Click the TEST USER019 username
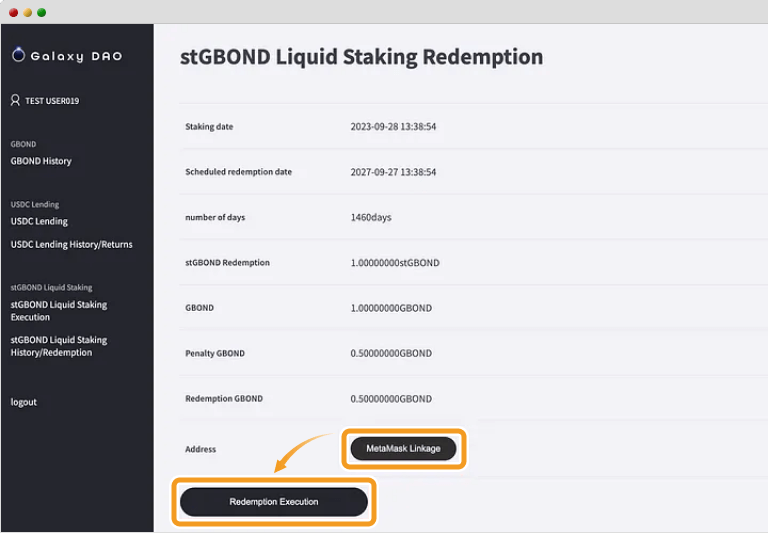The width and height of the screenshot is (768, 533). (52, 101)
